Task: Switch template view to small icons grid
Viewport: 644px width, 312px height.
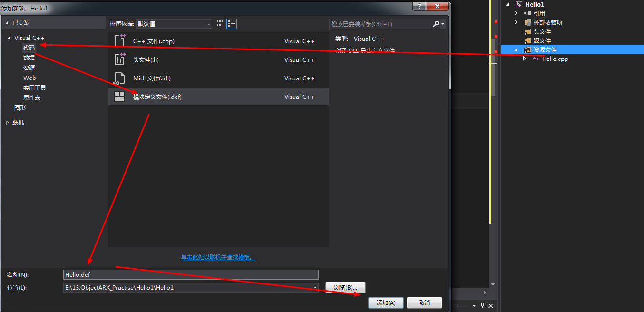Action: click(x=219, y=23)
